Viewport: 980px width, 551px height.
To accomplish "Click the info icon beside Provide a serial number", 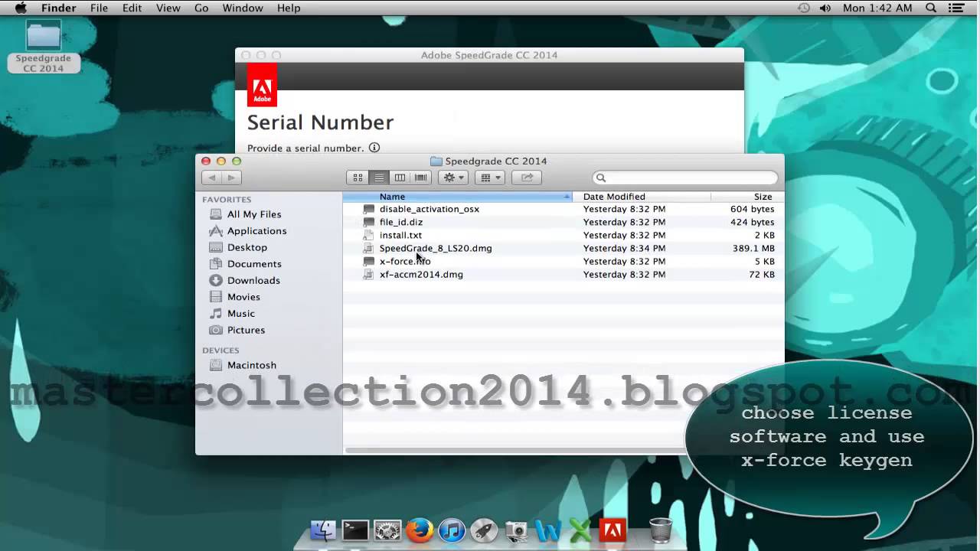I will pos(374,148).
